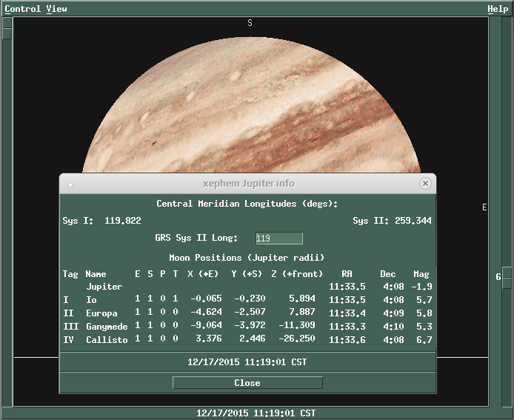Click the right vertical slider thumb next to 6
Image resolution: width=514 pixels, height=420 pixels.
(507, 278)
